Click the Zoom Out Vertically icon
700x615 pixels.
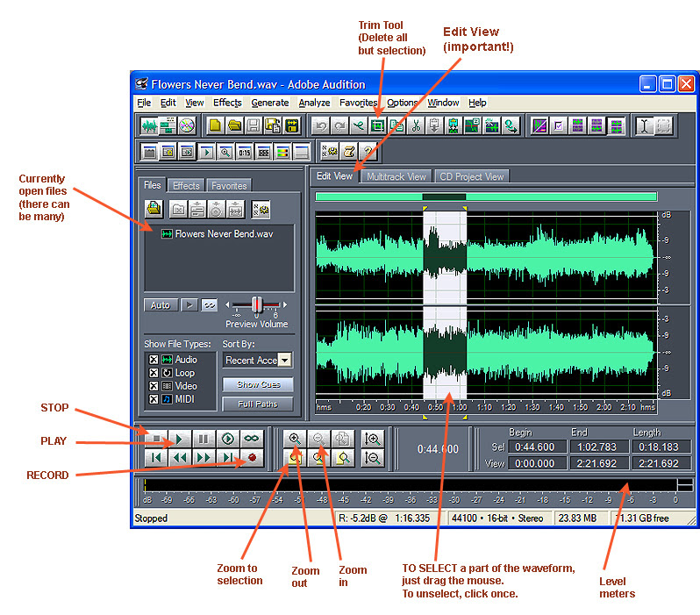tap(372, 458)
